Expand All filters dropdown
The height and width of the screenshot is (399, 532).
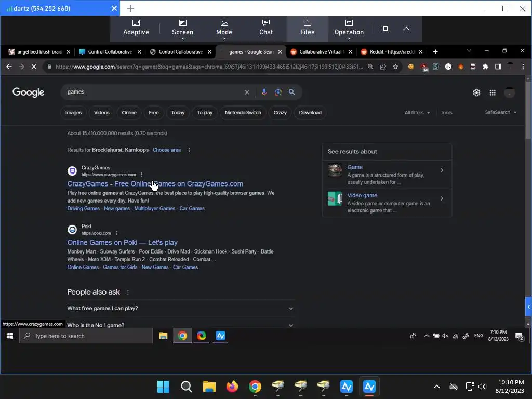click(x=417, y=113)
